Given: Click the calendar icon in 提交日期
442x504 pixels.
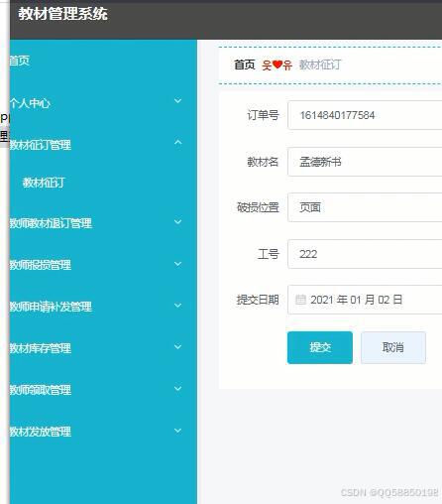Looking at the screenshot, I should click(x=300, y=300).
